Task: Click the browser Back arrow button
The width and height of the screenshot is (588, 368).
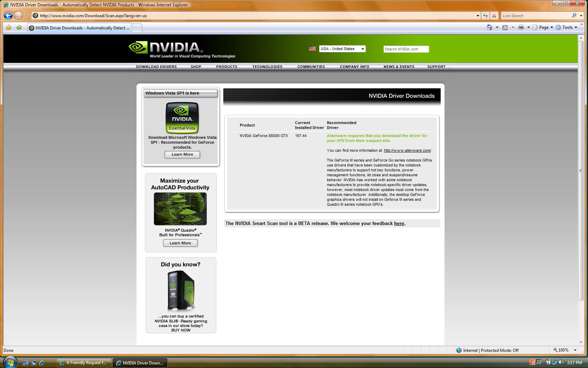Action: pyautogui.click(x=8, y=15)
